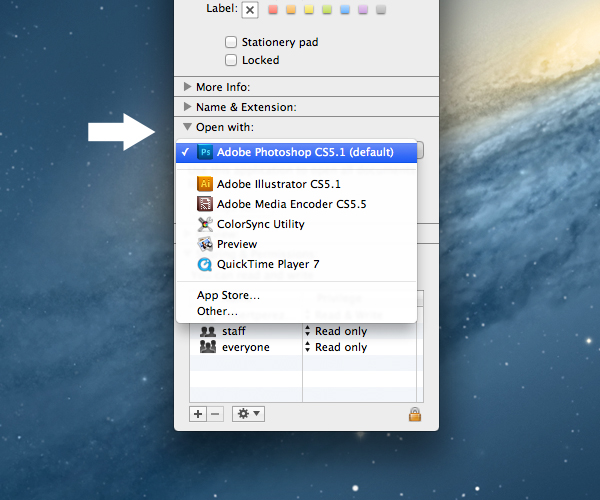Screen dimensions: 600x500
Task: Click the Media Encoder icon
Action: pyautogui.click(x=205, y=204)
